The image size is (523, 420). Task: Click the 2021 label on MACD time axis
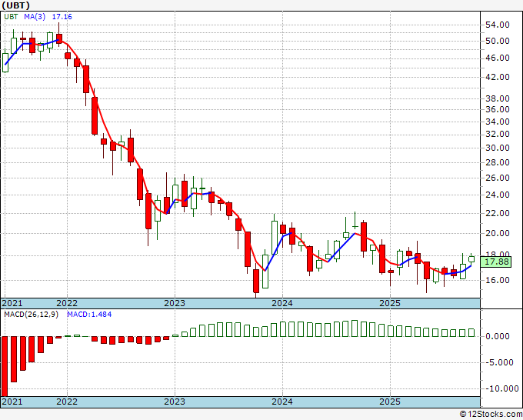tap(12, 402)
